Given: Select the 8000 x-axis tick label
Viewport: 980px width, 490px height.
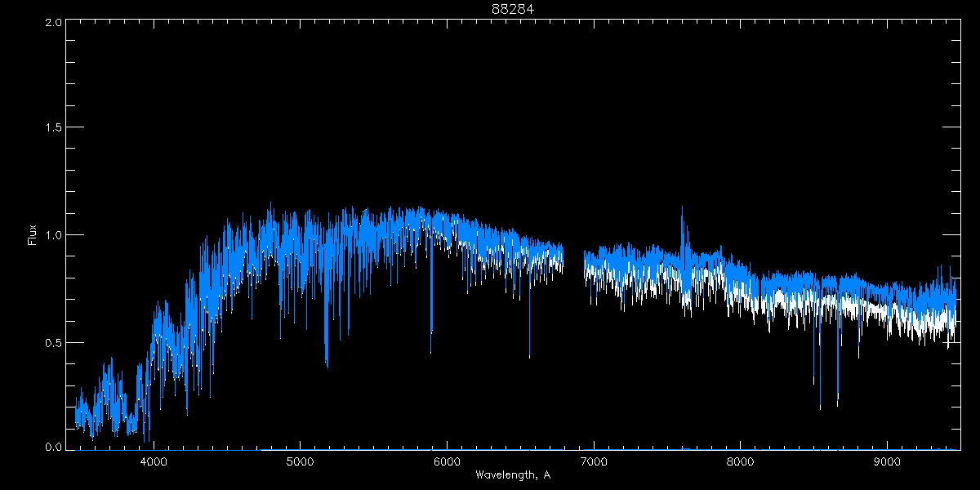Looking at the screenshot, I should (x=741, y=461).
